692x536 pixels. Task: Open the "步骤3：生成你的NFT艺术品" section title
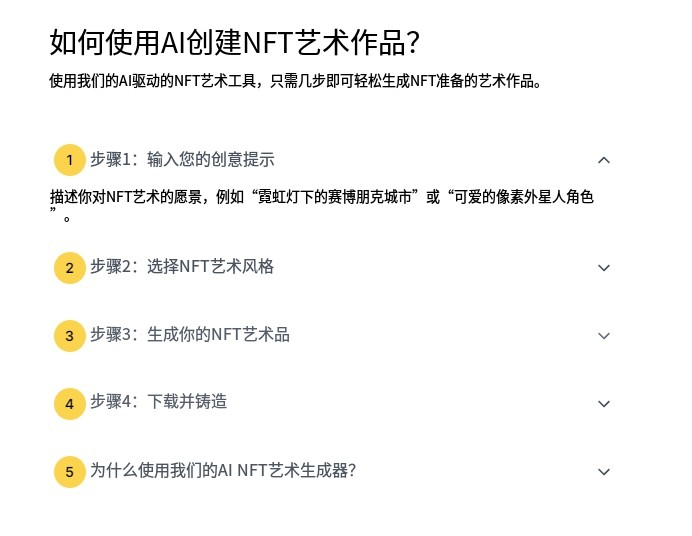[190, 335]
